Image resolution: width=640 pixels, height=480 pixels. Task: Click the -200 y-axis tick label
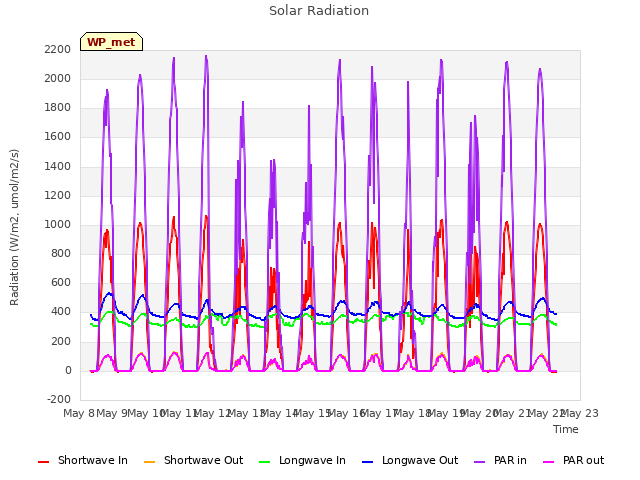click(x=59, y=400)
